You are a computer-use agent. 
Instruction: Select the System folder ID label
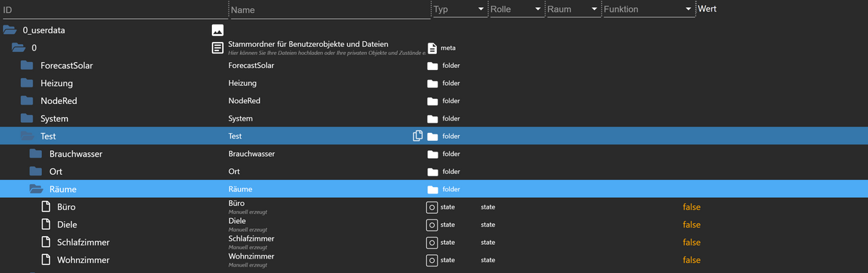54,118
